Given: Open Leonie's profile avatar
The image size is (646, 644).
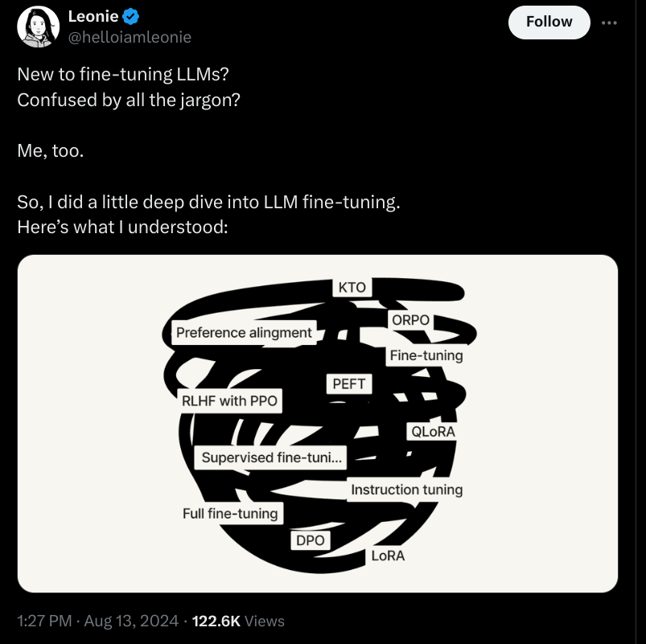Looking at the screenshot, I should [38, 27].
